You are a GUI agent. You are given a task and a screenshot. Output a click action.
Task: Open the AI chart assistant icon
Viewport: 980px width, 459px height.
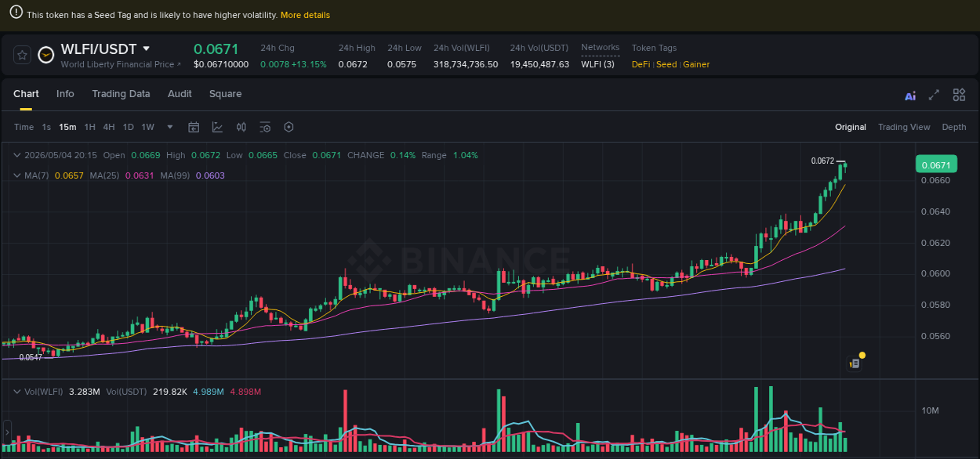pyautogui.click(x=910, y=96)
